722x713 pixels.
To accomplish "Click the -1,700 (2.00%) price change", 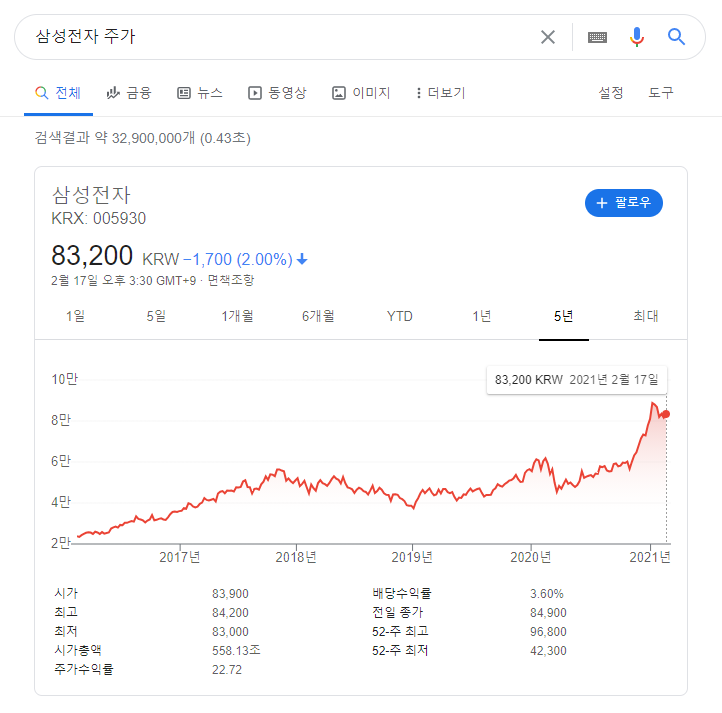I will point(238,259).
